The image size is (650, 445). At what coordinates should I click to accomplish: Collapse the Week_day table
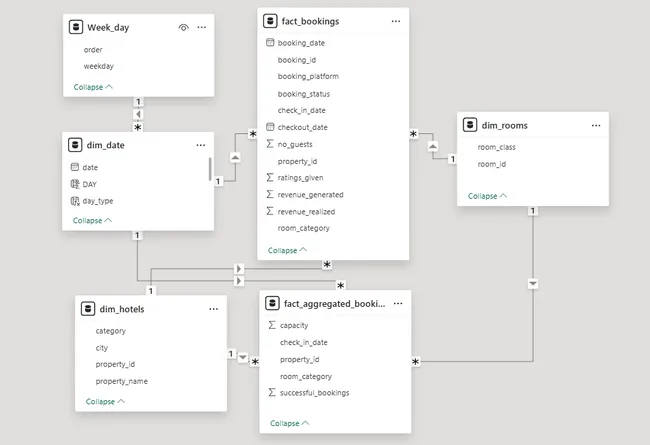(x=93, y=87)
